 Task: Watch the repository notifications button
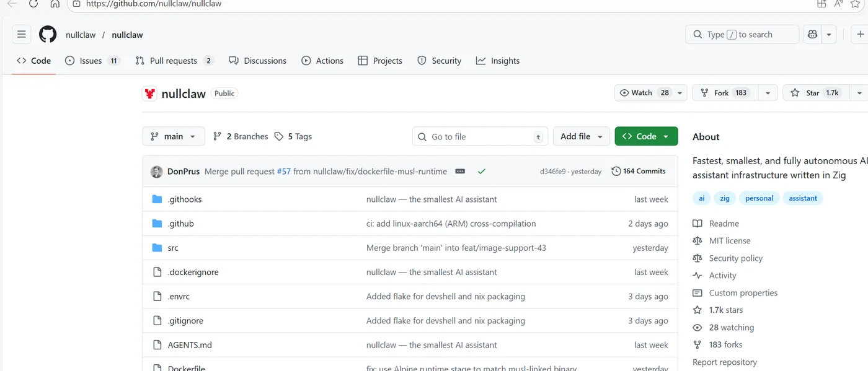click(645, 93)
